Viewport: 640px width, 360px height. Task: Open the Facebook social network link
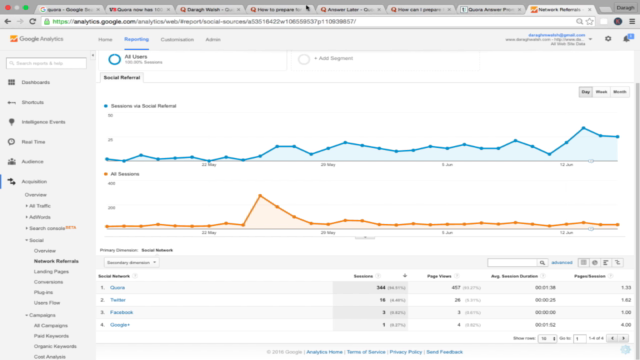coord(122,312)
